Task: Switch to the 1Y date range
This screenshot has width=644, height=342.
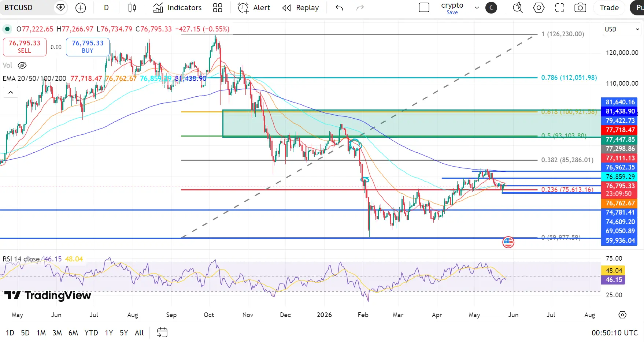Action: (x=109, y=333)
